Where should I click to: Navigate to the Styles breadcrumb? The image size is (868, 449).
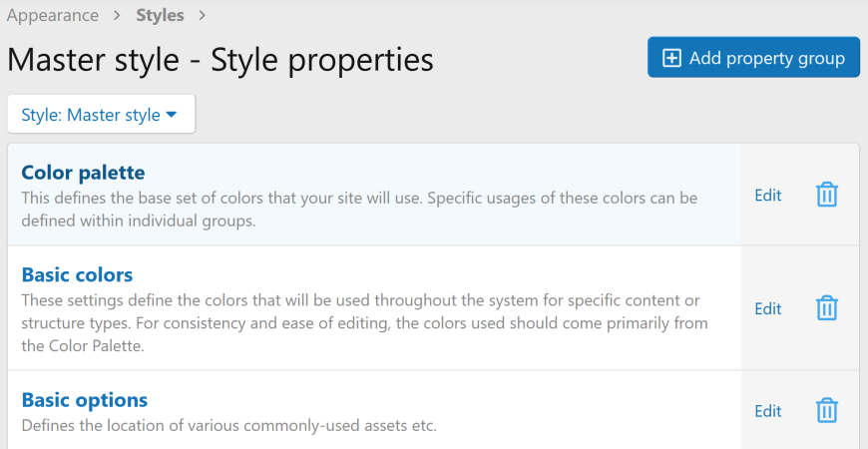[x=160, y=16]
